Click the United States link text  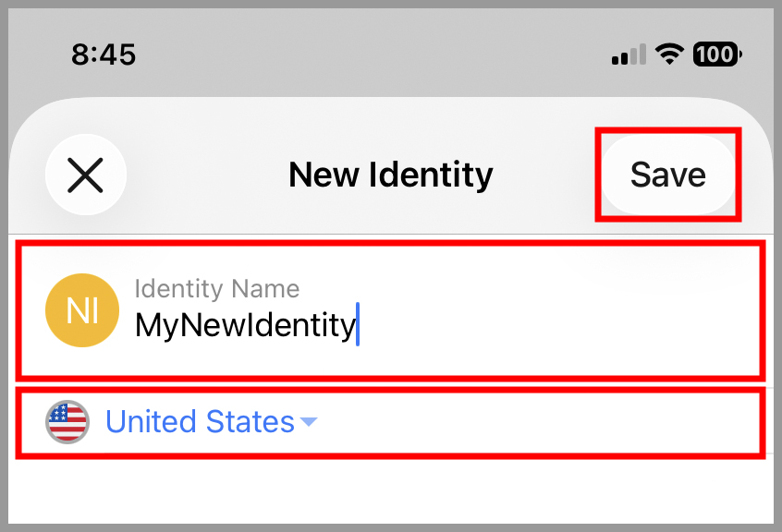[x=199, y=422]
